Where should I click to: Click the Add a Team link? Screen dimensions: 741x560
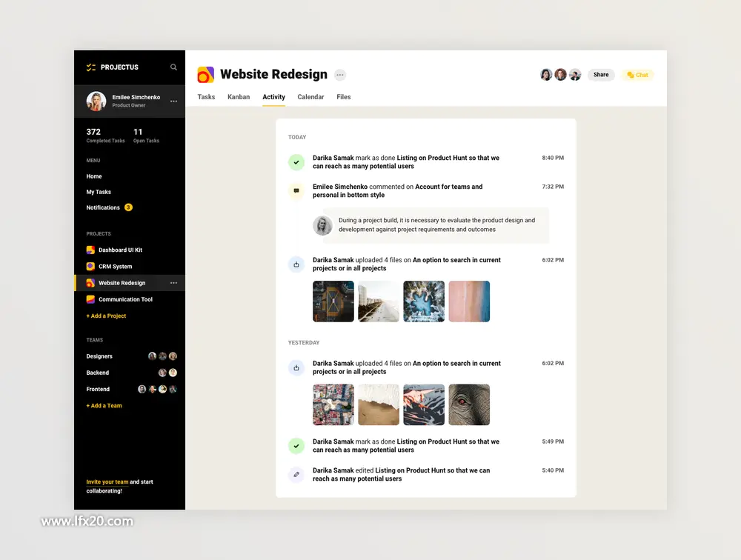pos(104,405)
